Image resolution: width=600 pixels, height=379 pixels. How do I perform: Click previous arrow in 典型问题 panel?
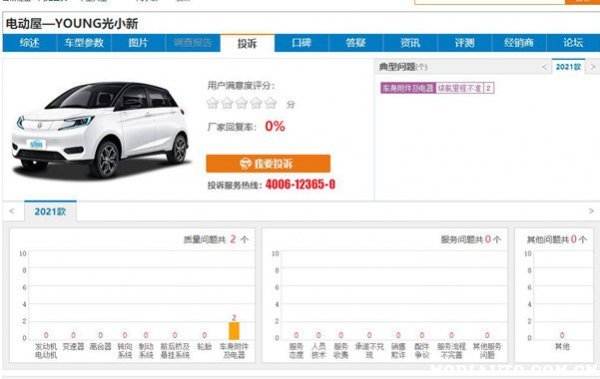tap(544, 67)
